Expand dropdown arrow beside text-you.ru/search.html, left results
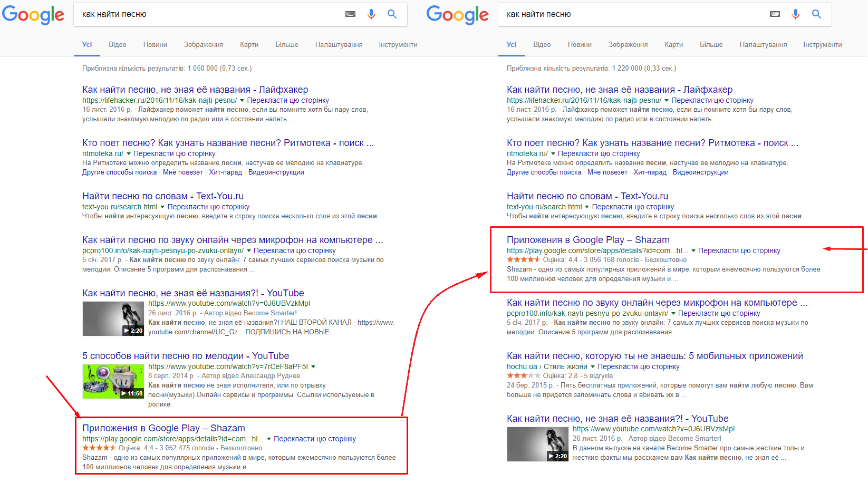 [x=162, y=207]
